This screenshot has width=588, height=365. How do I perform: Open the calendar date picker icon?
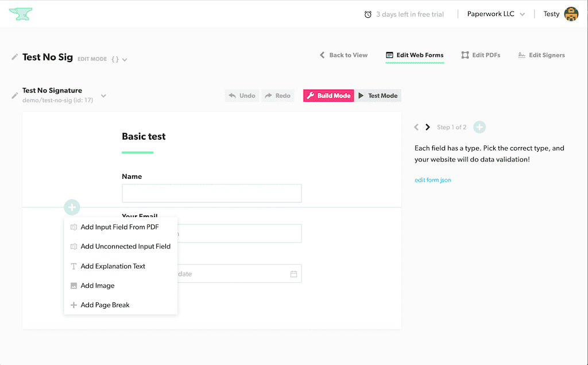293,274
